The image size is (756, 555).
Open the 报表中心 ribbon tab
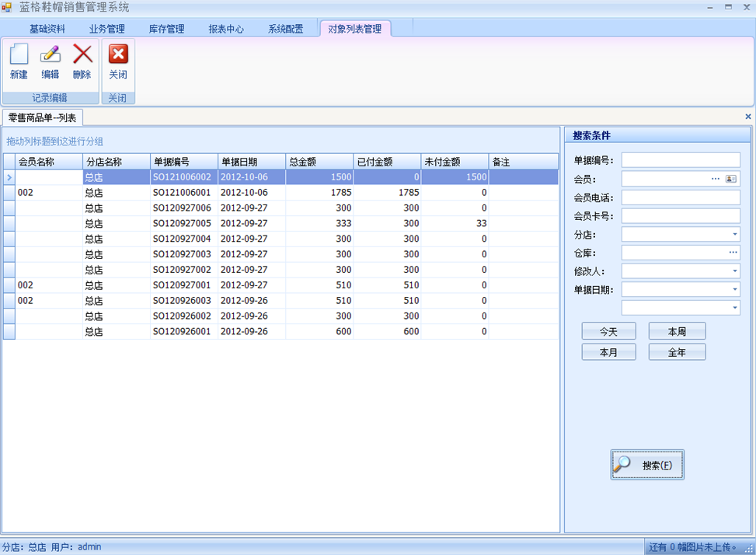(x=226, y=30)
